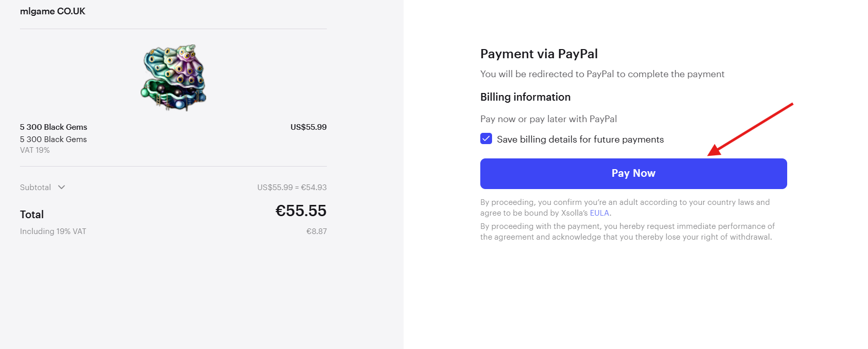
Task: Click the mlgame CO.UK store name
Action: [53, 11]
